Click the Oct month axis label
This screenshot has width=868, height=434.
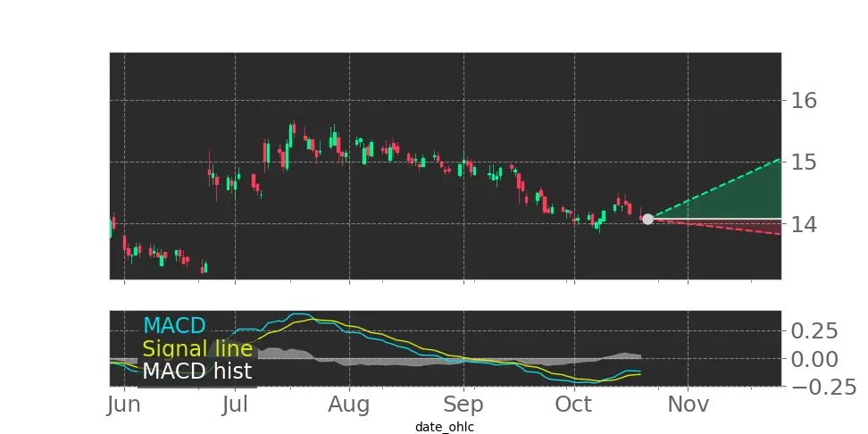click(574, 405)
